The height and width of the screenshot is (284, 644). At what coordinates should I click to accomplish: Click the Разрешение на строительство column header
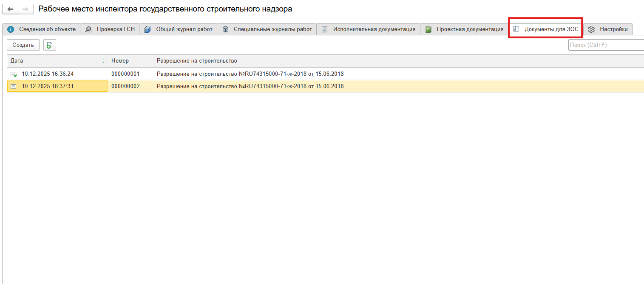pyautogui.click(x=197, y=61)
